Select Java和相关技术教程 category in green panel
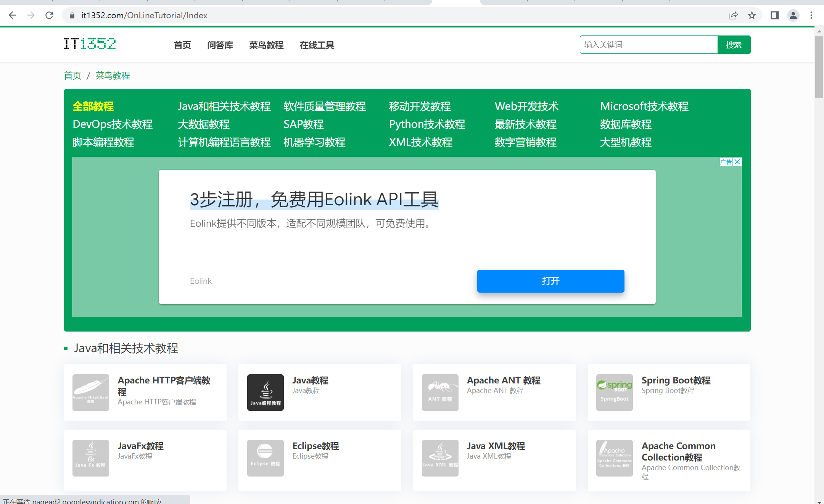Screen dimensions: 824x504 (x=224, y=106)
